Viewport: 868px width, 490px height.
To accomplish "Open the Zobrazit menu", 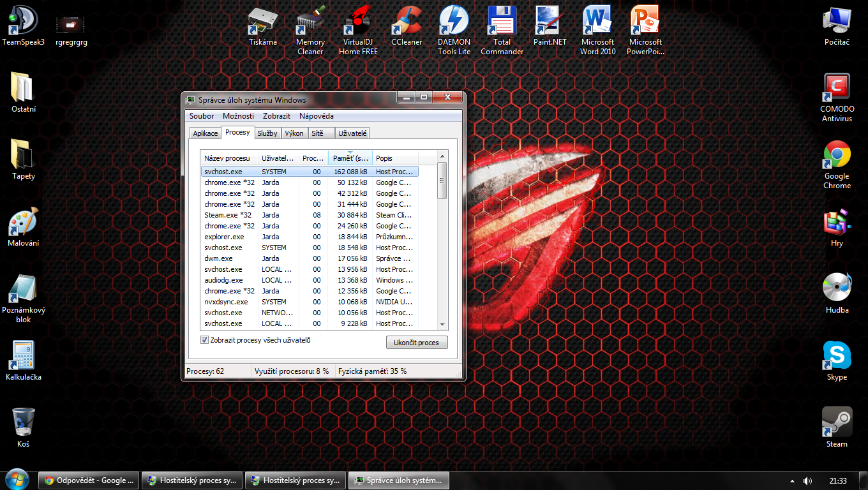I will click(276, 116).
